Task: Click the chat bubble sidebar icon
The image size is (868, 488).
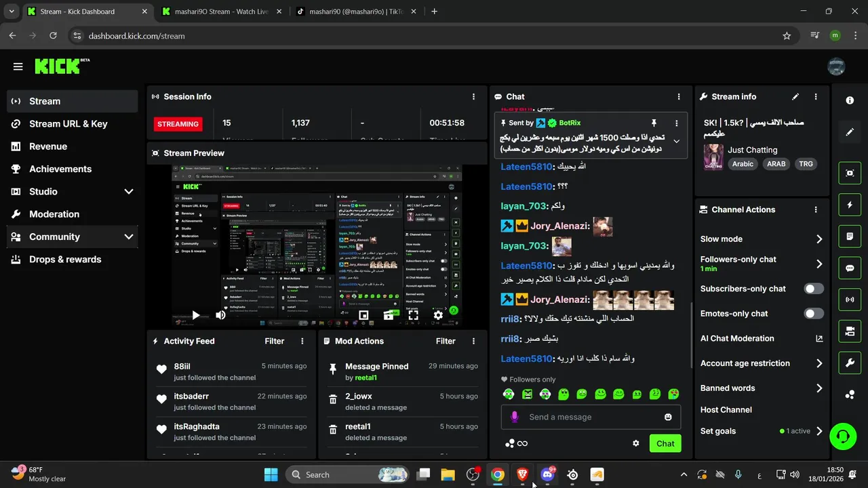Action: pyautogui.click(x=850, y=268)
